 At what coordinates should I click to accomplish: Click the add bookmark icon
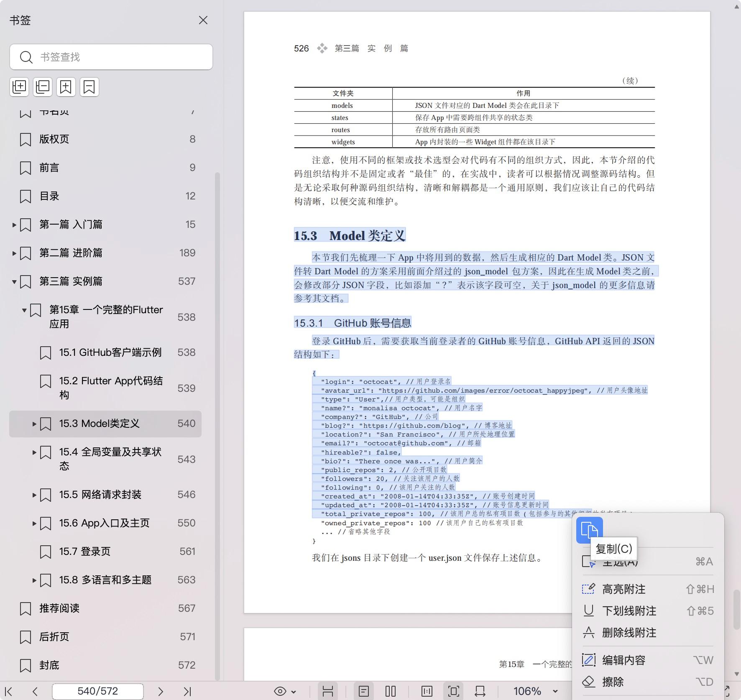pos(66,87)
